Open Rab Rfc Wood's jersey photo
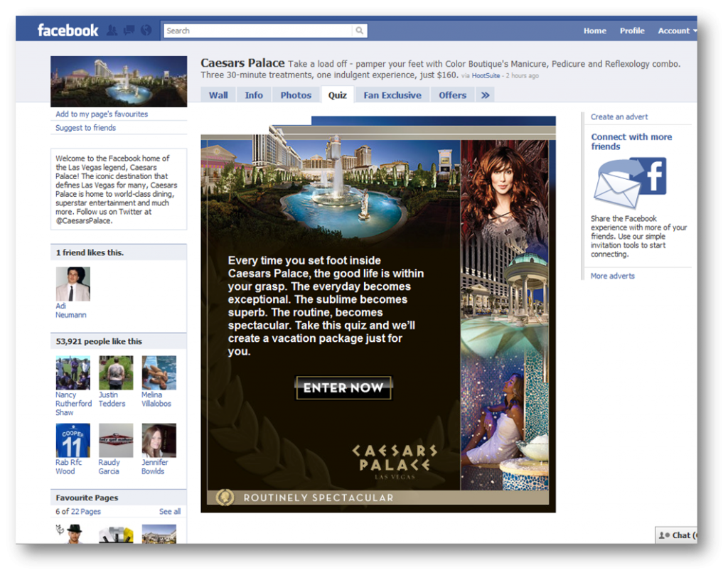The height and width of the screenshot is (575, 728). (73, 441)
